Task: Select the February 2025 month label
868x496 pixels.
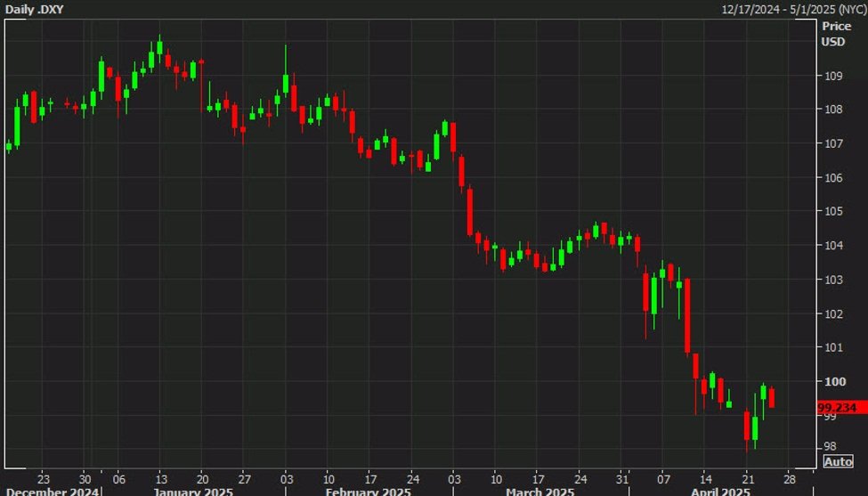Action: point(367,491)
